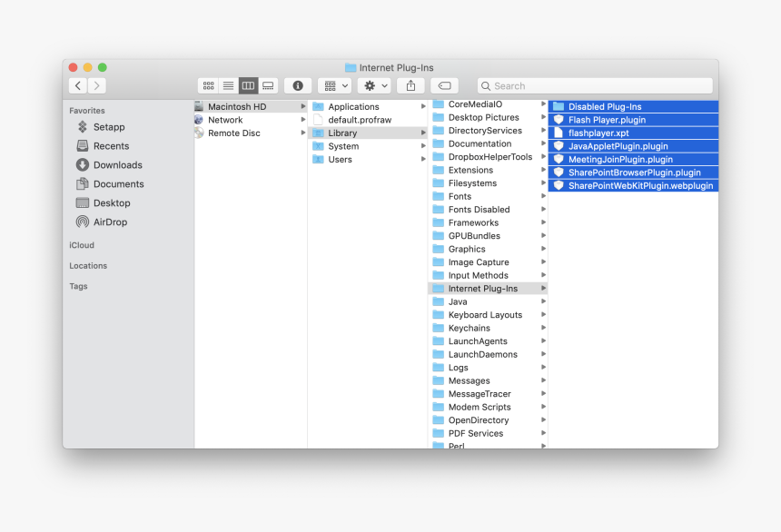The image size is (781, 532).
Task: Select the Graphics folder
Action: [489, 249]
